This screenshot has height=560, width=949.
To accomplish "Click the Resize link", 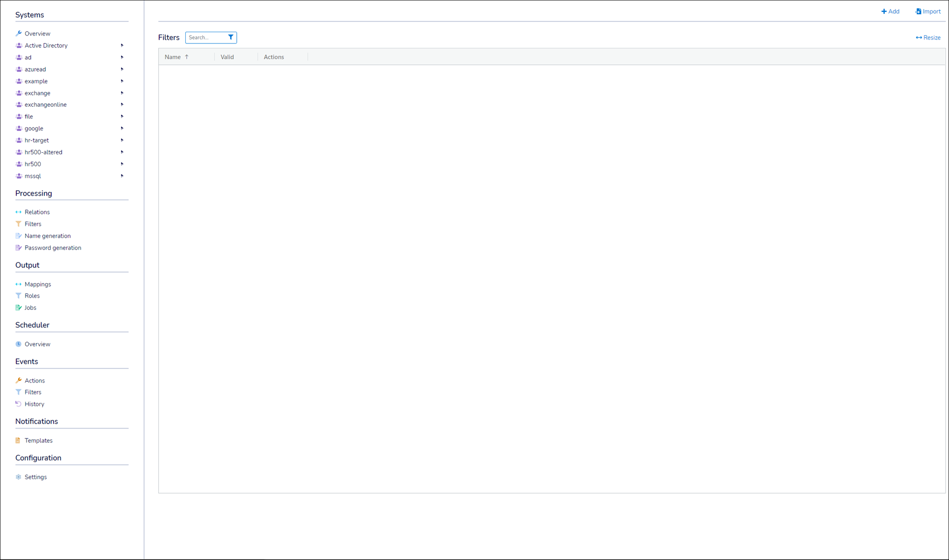I will click(x=928, y=37).
